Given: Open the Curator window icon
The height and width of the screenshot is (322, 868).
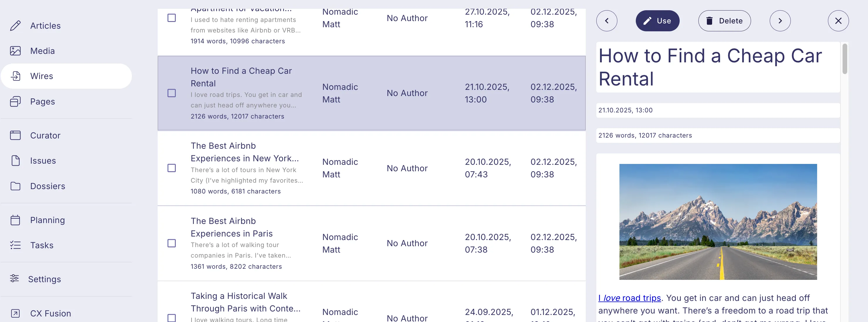Looking at the screenshot, I should 15,135.
